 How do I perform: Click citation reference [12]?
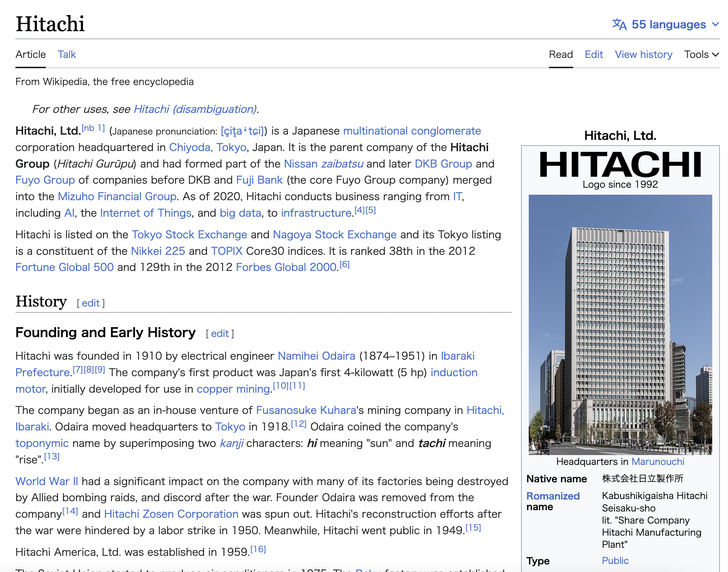click(x=299, y=424)
